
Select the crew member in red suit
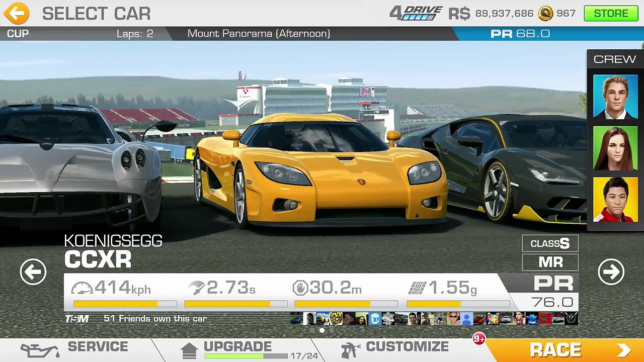pos(615,200)
